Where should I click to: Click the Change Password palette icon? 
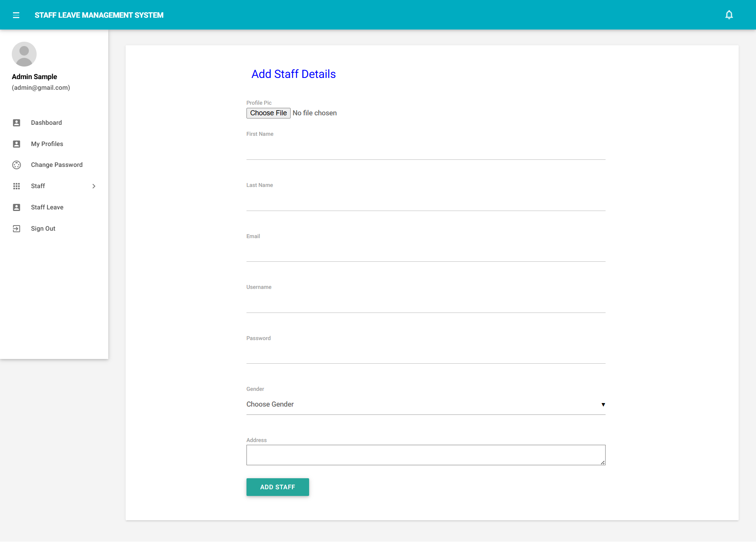17,165
